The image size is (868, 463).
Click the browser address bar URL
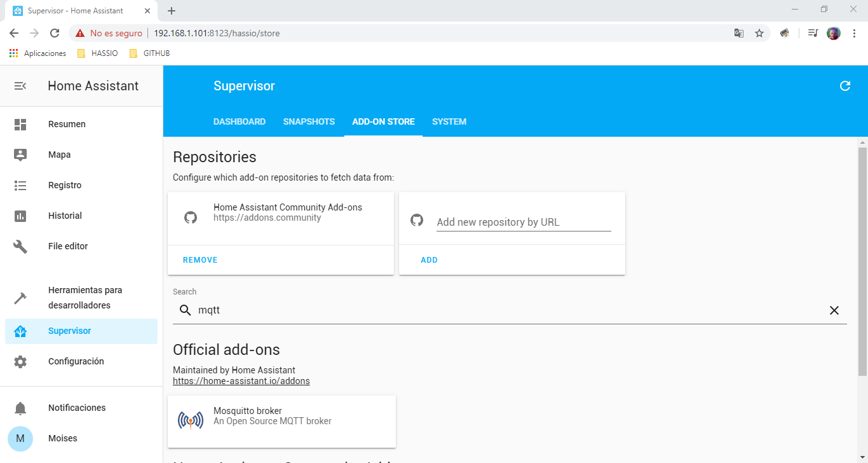pyautogui.click(x=217, y=33)
